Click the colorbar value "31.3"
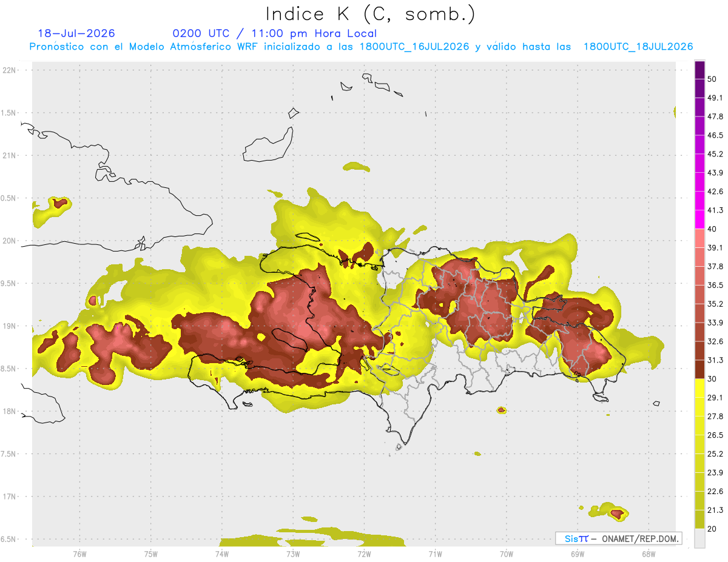This screenshot has width=728, height=562. tap(715, 360)
